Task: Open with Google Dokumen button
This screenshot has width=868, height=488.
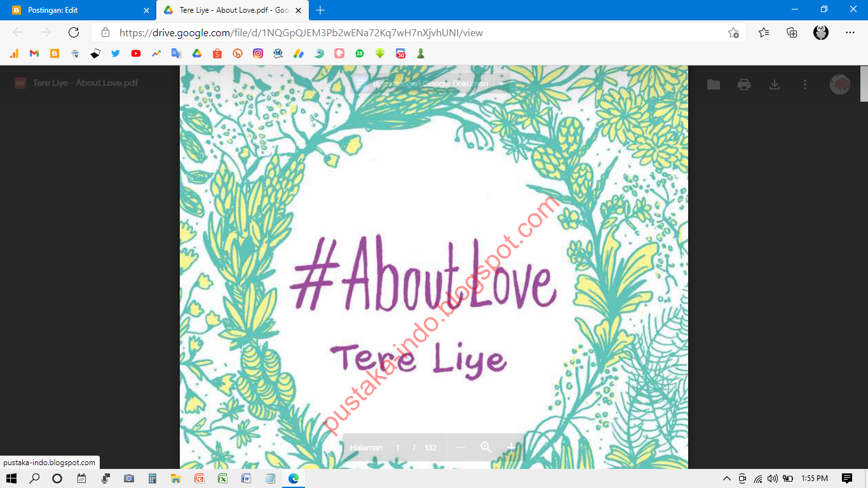Action: tap(423, 84)
